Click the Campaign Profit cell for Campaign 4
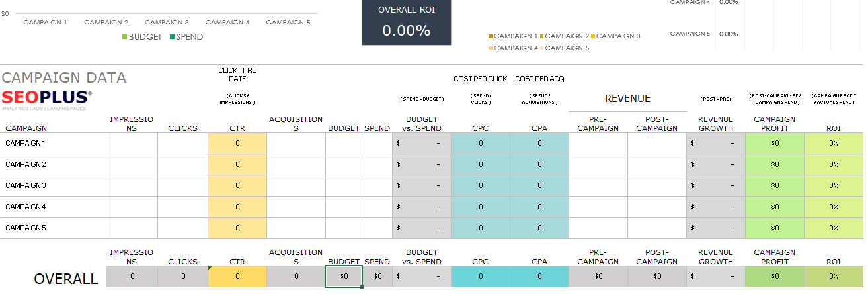Viewport: 868px width, 294px height. (774, 207)
